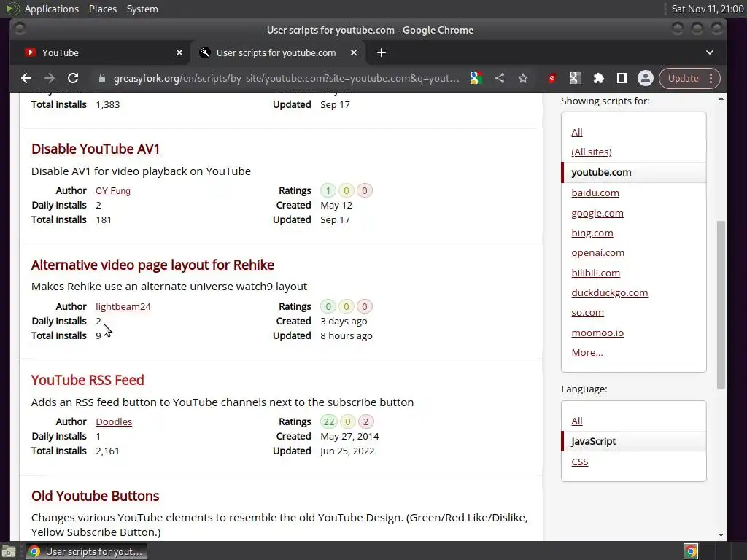Click the address bar URL
The height and width of the screenshot is (560, 747).
point(286,79)
